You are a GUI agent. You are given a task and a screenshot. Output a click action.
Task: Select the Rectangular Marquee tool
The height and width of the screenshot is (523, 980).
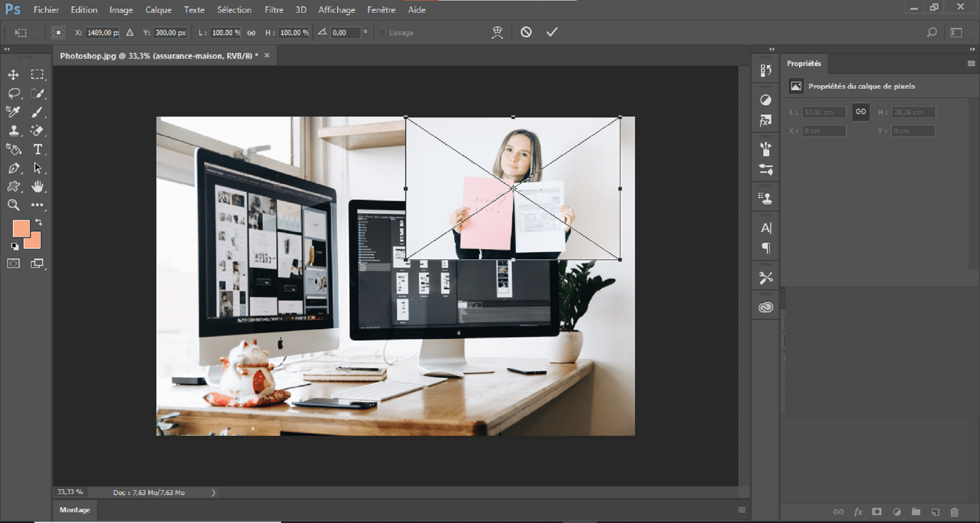[x=37, y=75]
